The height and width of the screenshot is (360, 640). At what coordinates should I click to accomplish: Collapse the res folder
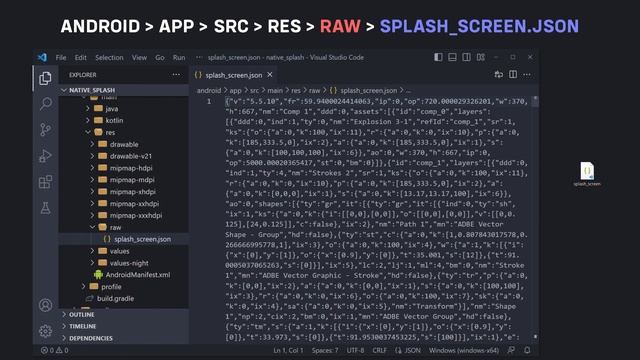coord(124,132)
